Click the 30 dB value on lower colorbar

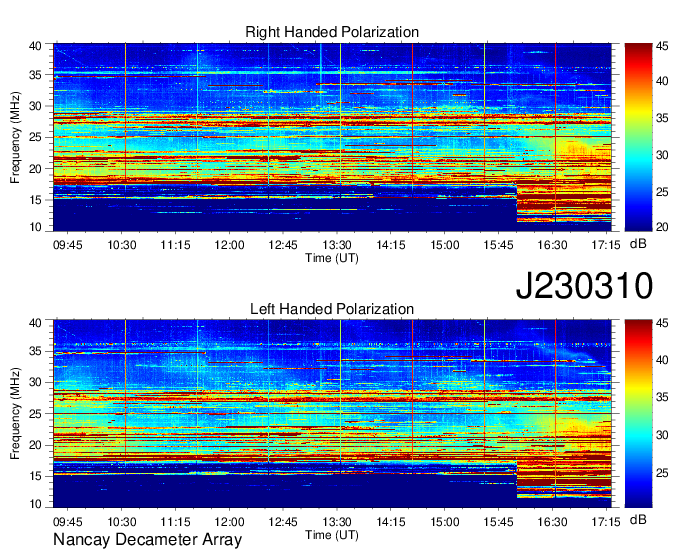[x=662, y=435]
